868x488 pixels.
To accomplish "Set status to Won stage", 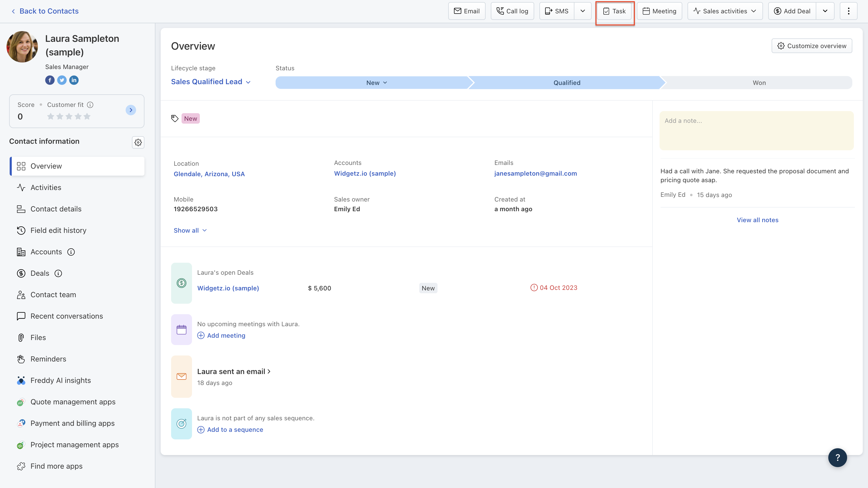I will [759, 83].
